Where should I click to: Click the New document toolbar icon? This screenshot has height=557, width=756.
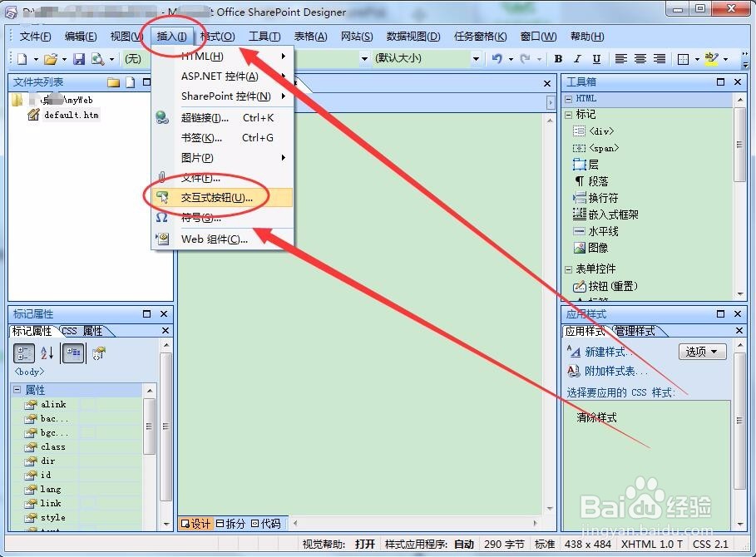(22, 59)
